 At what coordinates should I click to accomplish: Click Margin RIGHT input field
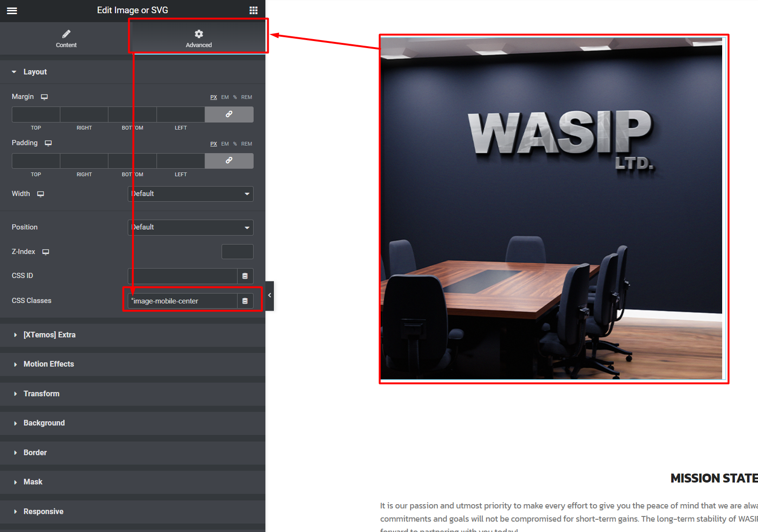click(84, 115)
